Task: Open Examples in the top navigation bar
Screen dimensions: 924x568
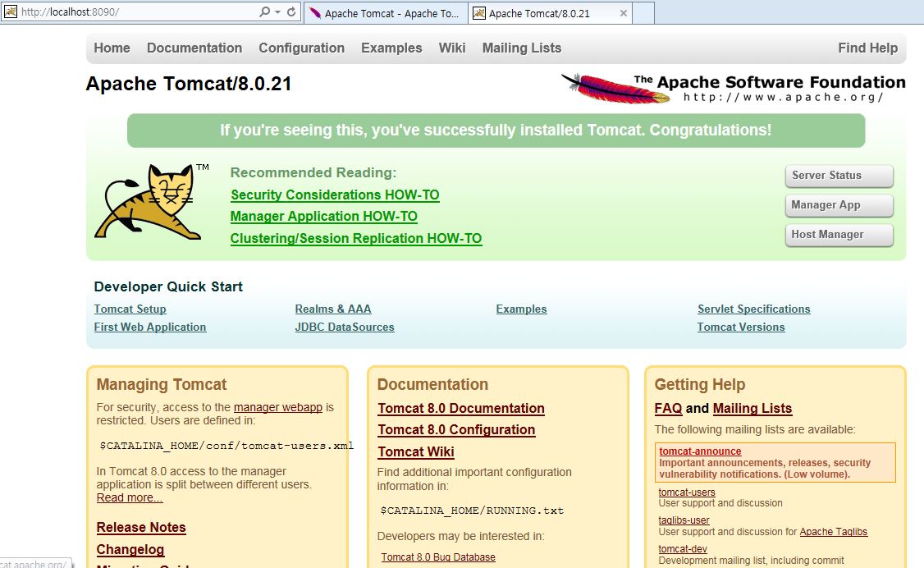Action: point(392,48)
